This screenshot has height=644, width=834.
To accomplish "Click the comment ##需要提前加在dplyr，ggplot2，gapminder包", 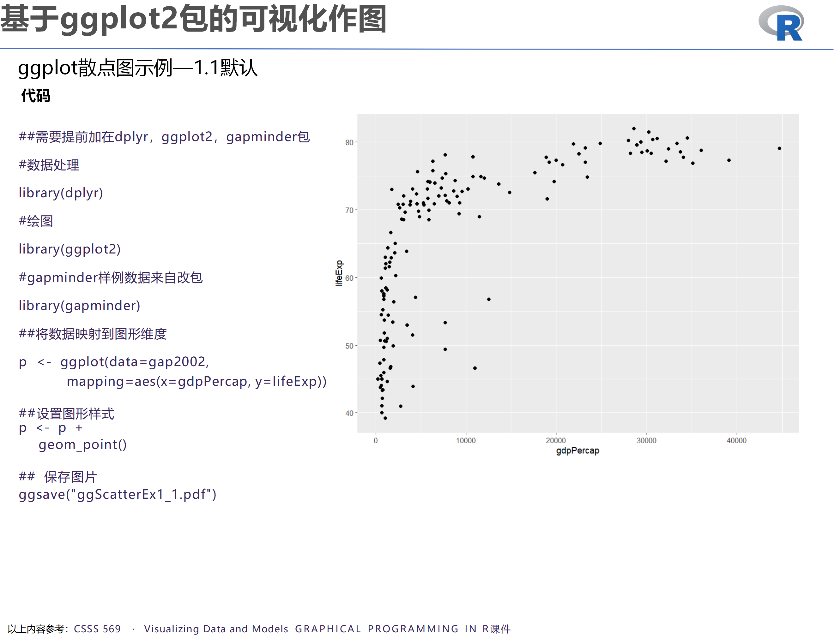I will point(164,137).
